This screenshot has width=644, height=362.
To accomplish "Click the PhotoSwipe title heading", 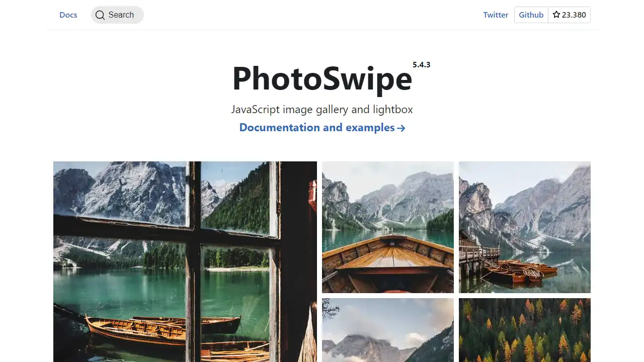I will 322,79.
